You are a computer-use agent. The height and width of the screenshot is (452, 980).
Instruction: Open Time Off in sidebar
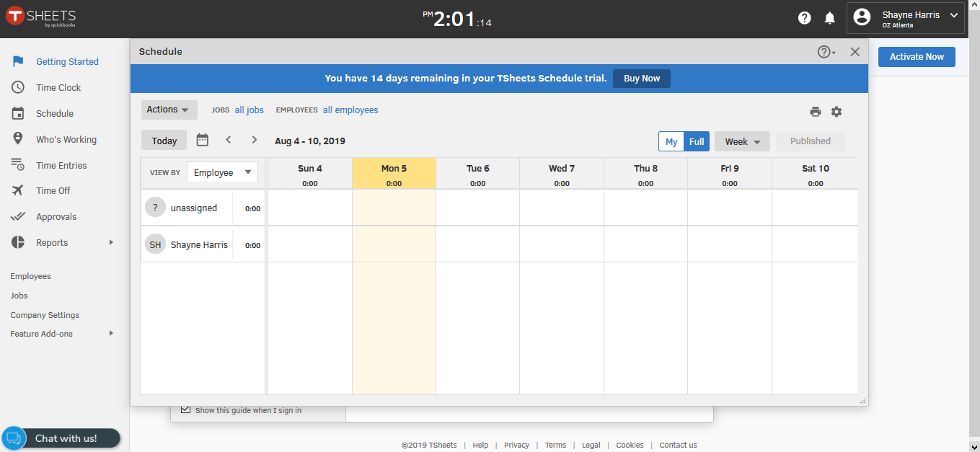53,191
